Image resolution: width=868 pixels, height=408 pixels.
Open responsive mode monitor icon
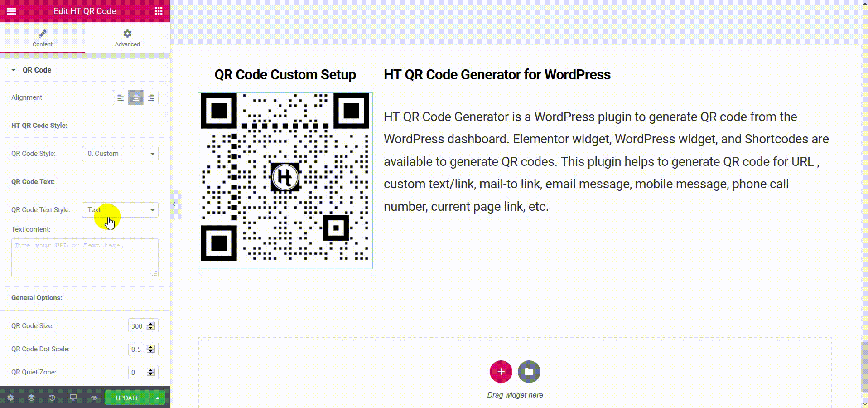(73, 398)
